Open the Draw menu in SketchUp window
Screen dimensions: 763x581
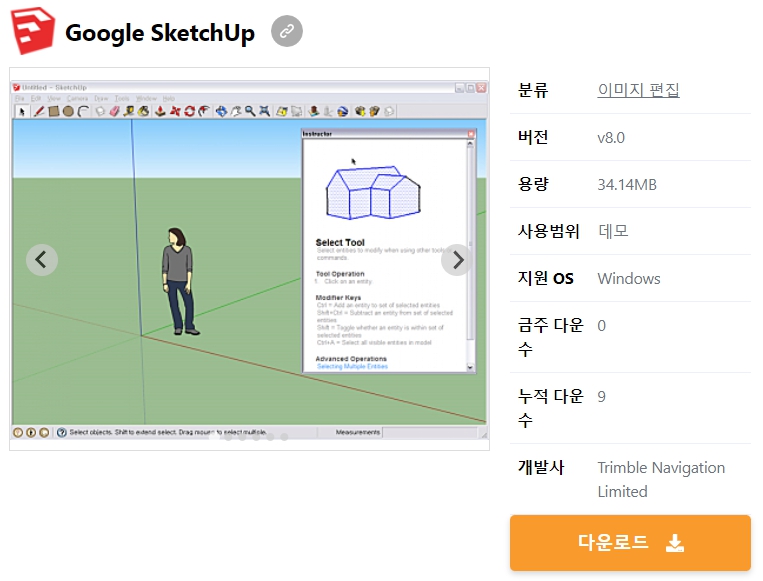(101, 98)
